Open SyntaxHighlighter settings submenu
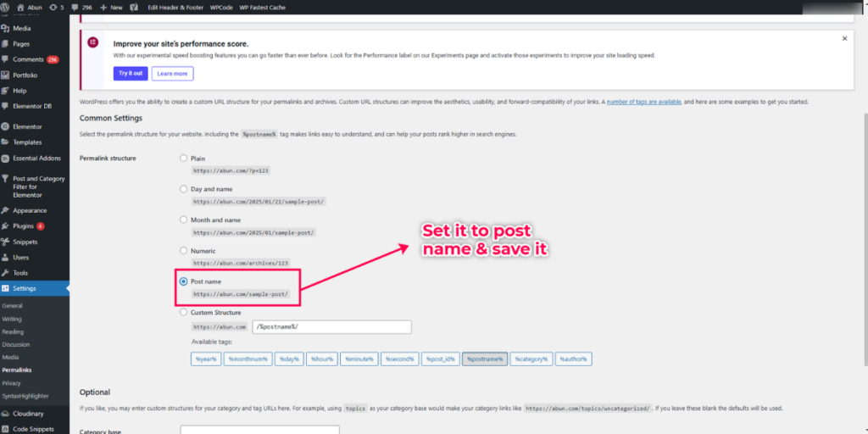868x434 pixels. tap(25, 397)
